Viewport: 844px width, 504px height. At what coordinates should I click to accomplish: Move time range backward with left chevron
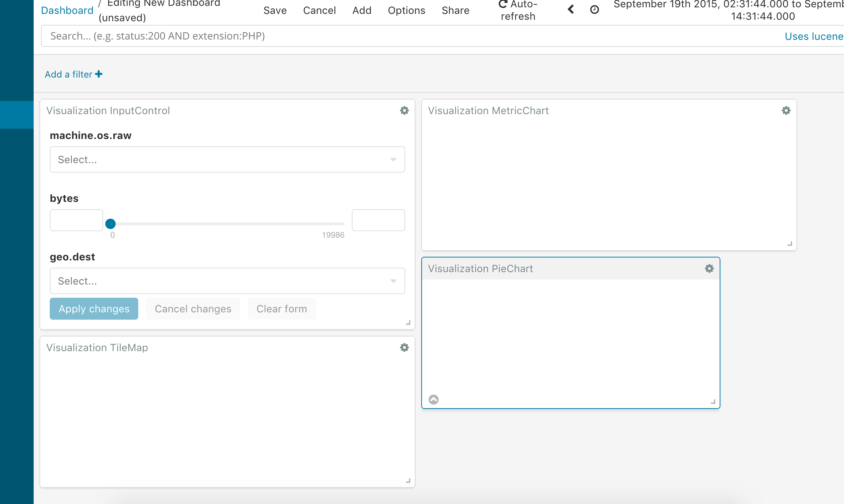(570, 10)
